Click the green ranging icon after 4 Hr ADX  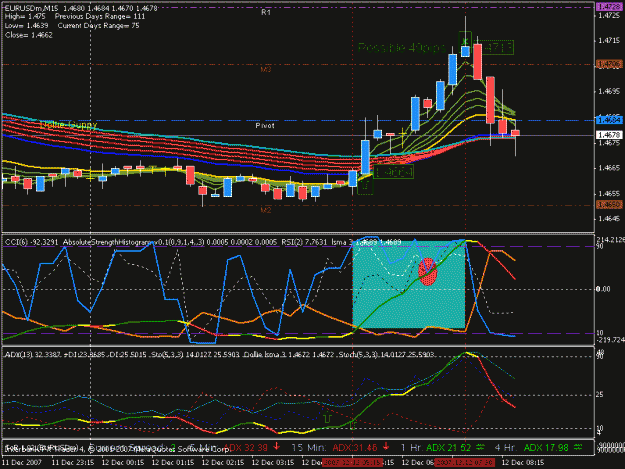coord(578,447)
